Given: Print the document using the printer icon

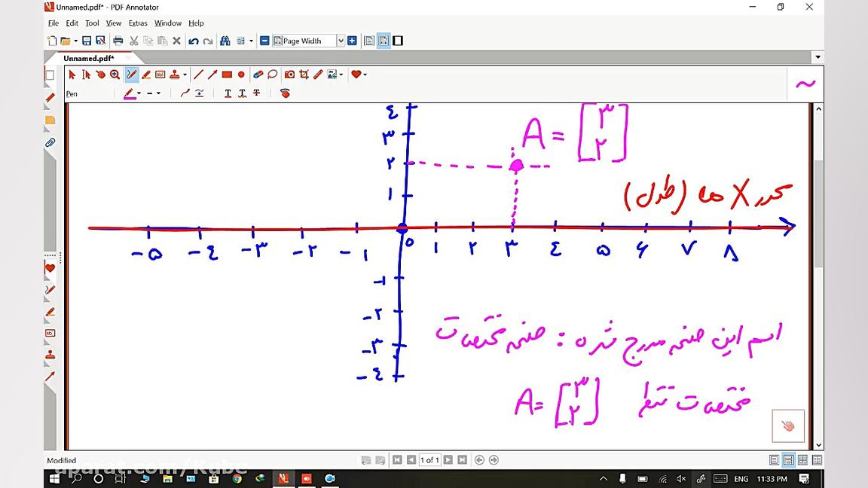Looking at the screenshot, I should coord(118,41).
